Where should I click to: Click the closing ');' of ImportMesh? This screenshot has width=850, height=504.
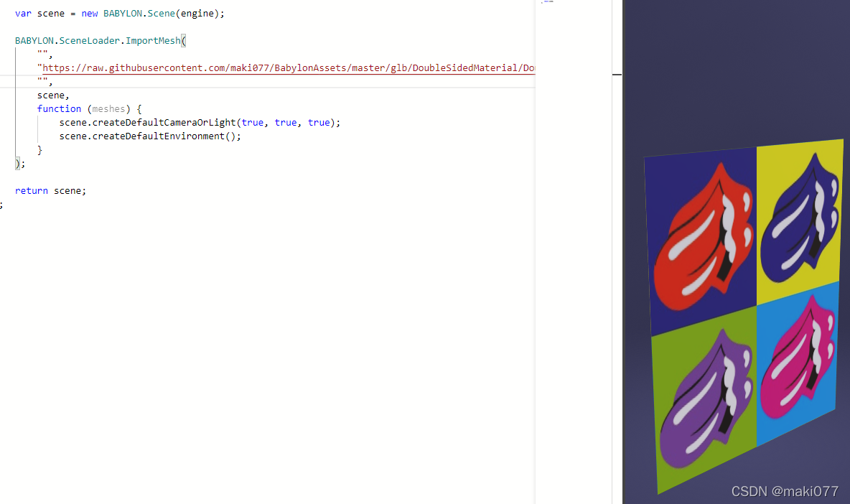20,164
